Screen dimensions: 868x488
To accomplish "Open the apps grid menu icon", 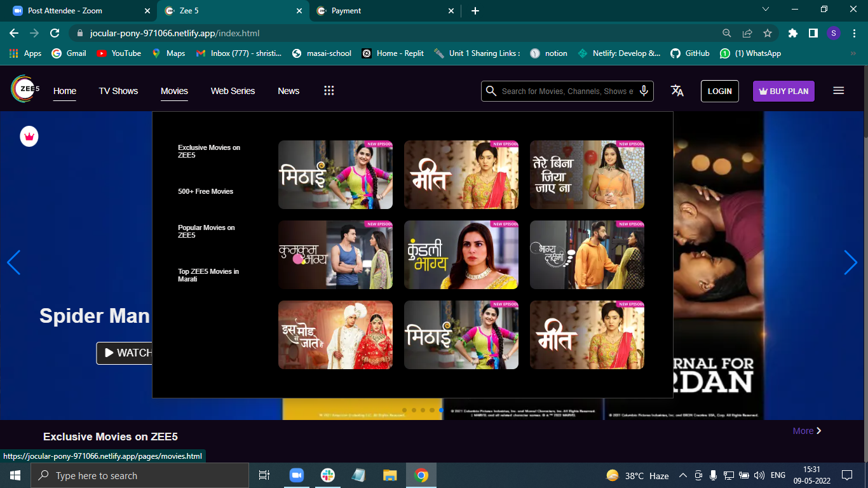I will [x=329, y=91].
